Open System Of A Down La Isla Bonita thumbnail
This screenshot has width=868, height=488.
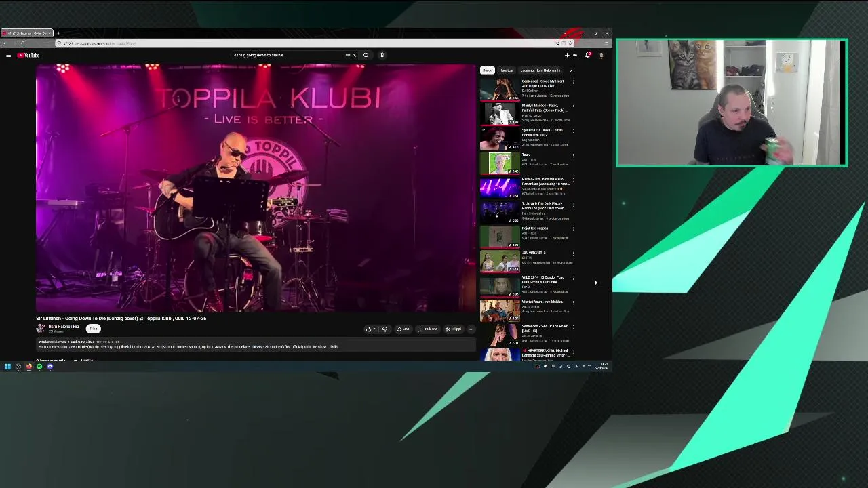(500, 138)
